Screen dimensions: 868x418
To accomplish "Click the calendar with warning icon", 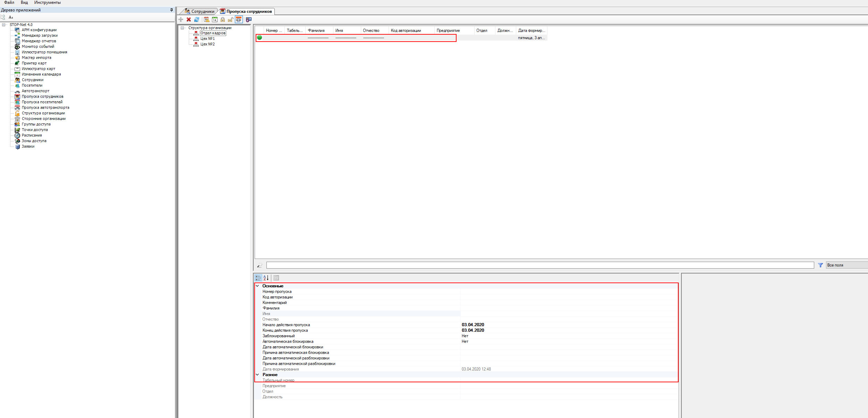I will (206, 19).
